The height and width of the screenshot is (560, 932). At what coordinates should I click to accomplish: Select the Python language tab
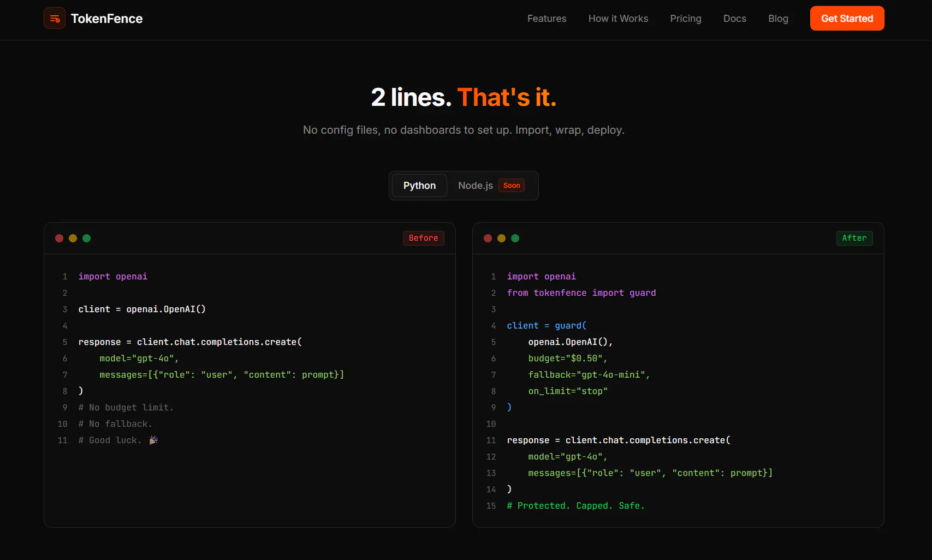419,186
